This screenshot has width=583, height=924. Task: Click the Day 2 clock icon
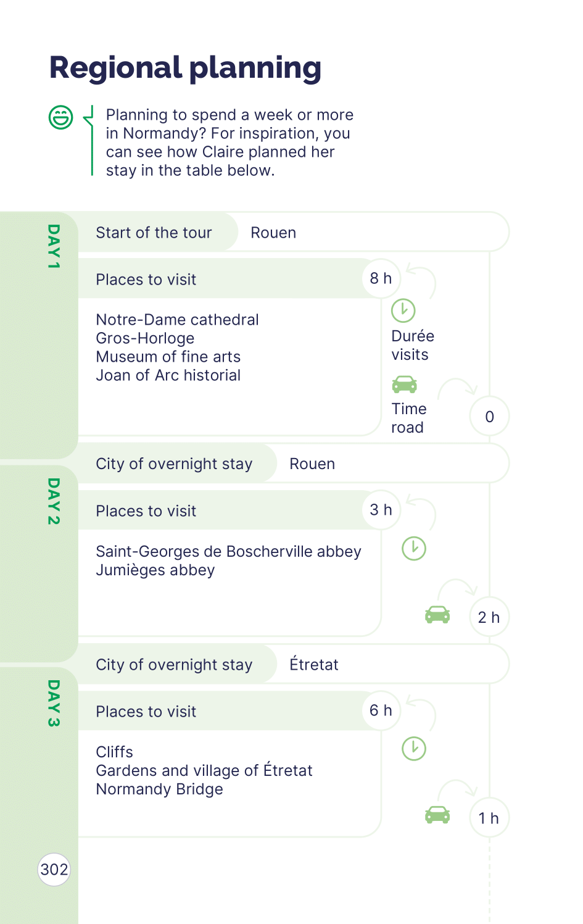tap(414, 548)
